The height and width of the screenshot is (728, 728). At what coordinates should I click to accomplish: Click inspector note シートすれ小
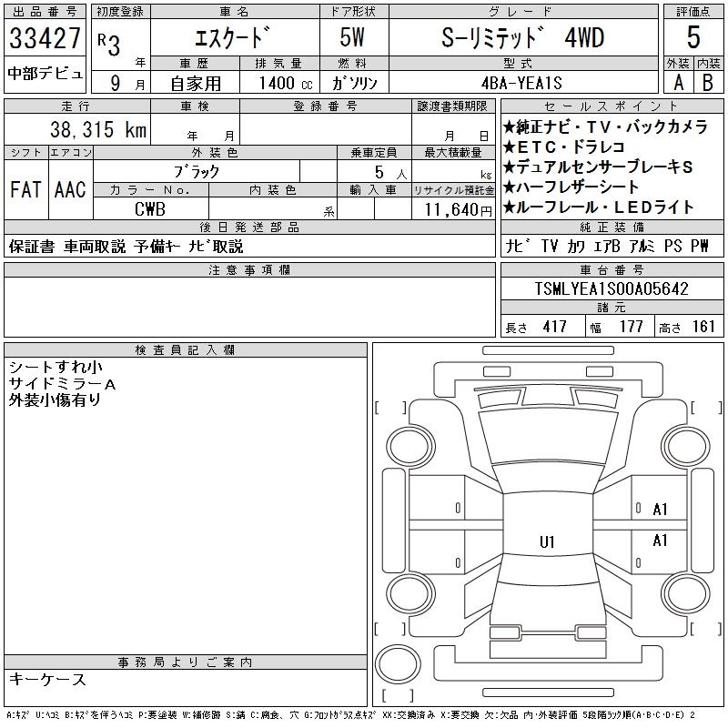56,368
